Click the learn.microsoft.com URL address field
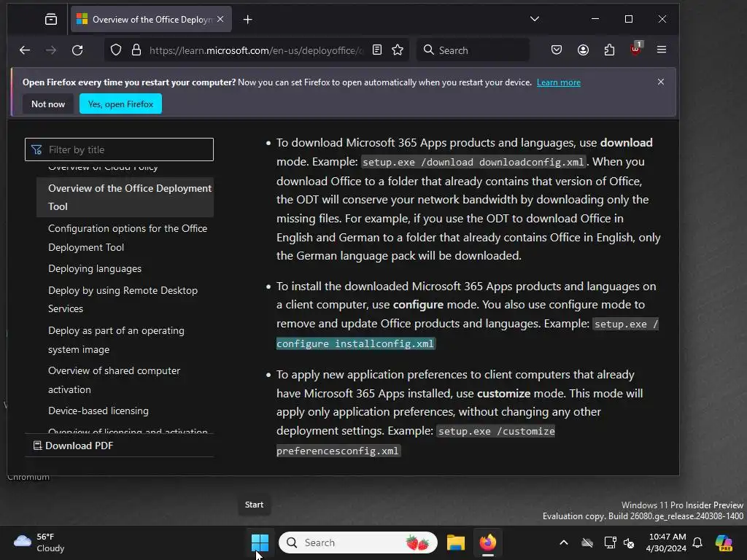The image size is (747, 560). pyautogui.click(x=256, y=50)
